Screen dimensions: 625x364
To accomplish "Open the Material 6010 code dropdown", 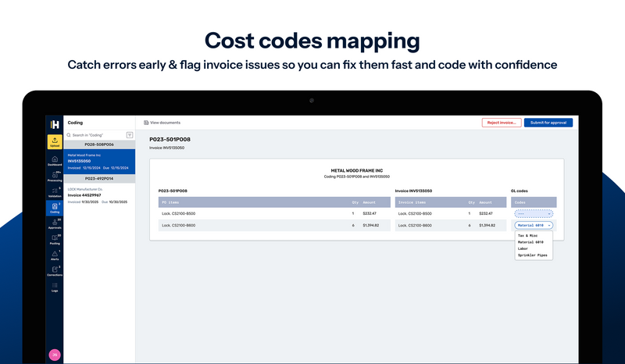I will click(534, 225).
